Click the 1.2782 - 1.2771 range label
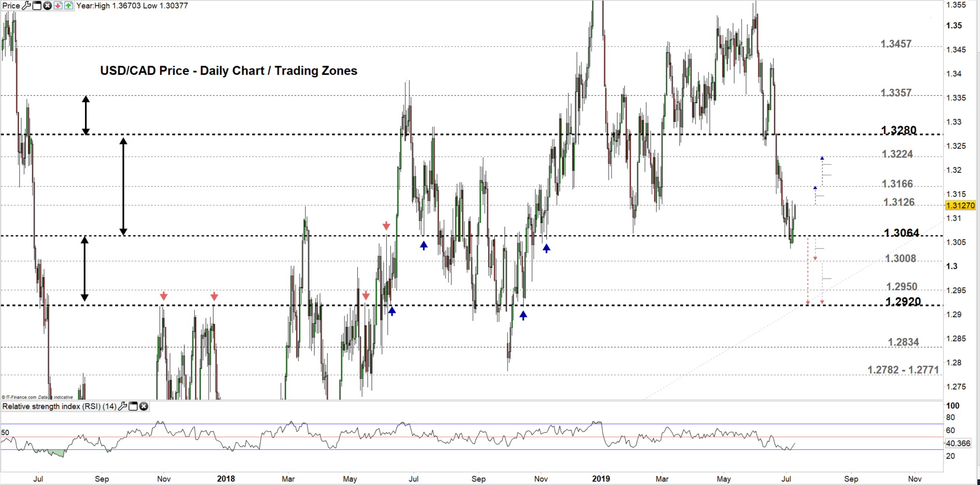The image size is (980, 485). (903, 370)
